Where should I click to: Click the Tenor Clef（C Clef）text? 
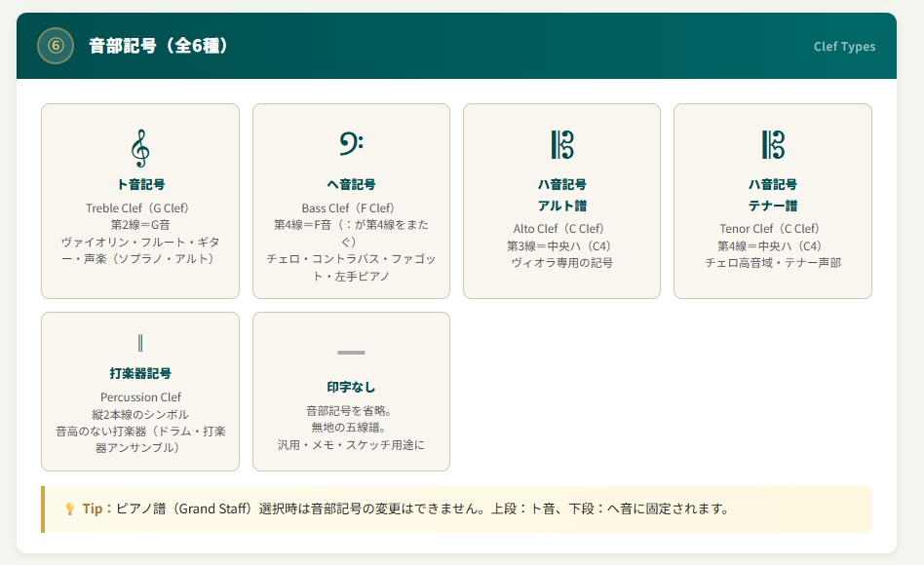(770, 229)
